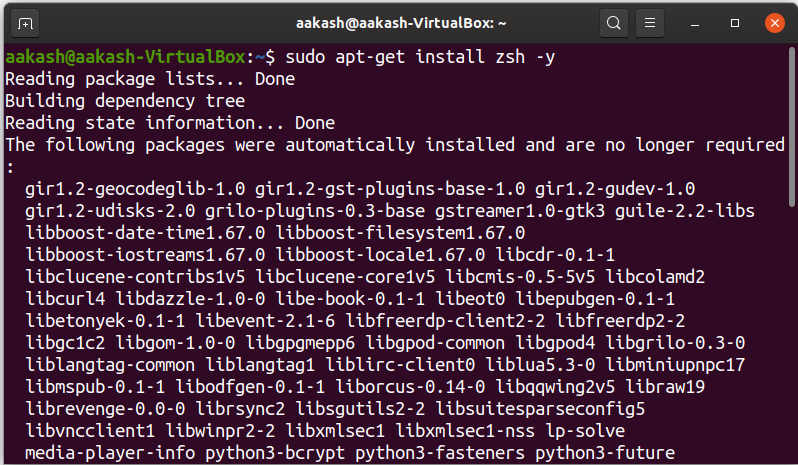798x465 pixels.
Task: Click the 'Building dependency tree' output line
Action: point(125,101)
